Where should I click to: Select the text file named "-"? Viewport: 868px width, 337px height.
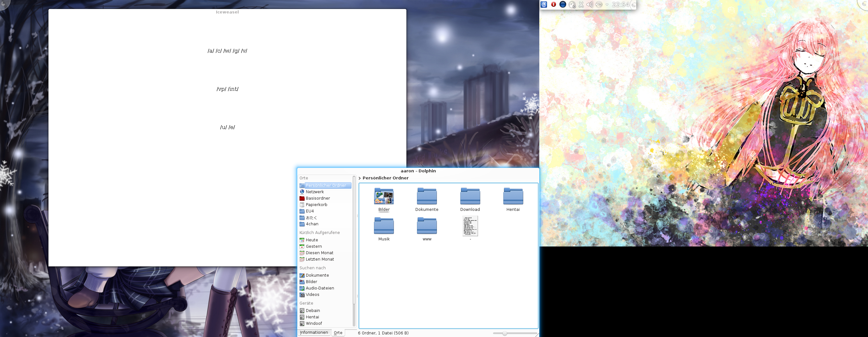470,228
